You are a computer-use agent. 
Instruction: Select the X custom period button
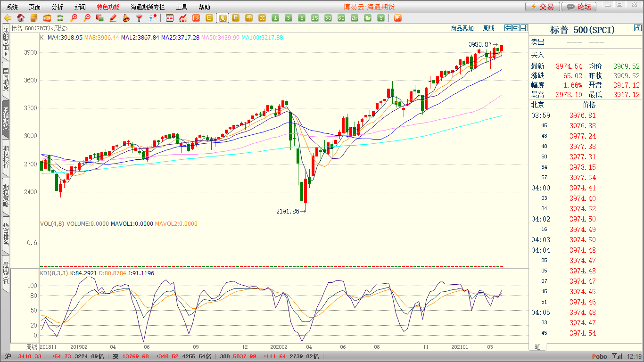click(x=262, y=18)
